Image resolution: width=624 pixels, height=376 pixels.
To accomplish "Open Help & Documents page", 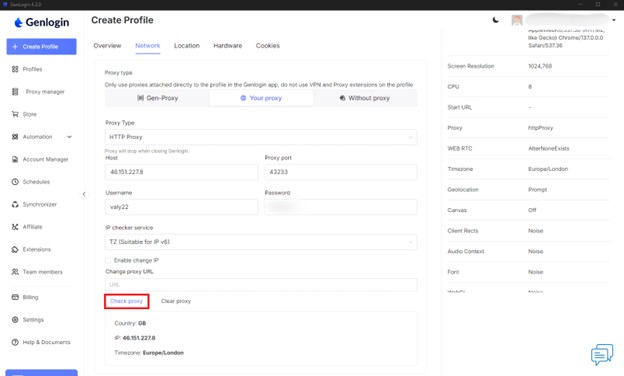I will click(x=47, y=342).
